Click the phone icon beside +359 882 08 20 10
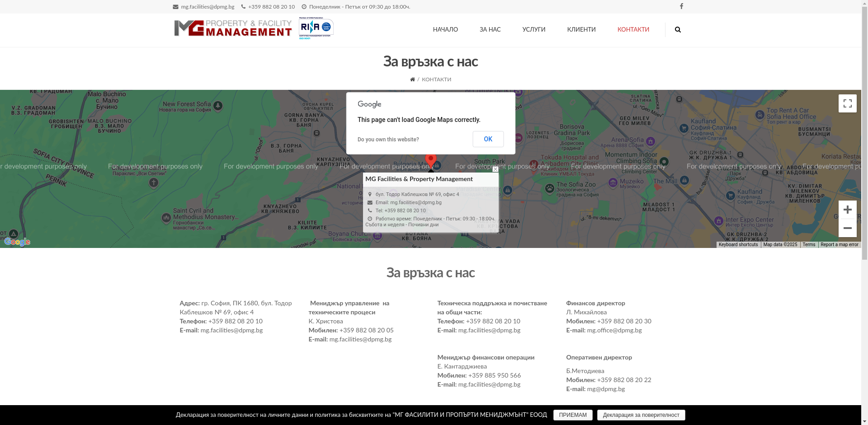Viewport: 868px width, 425px height. (x=243, y=7)
